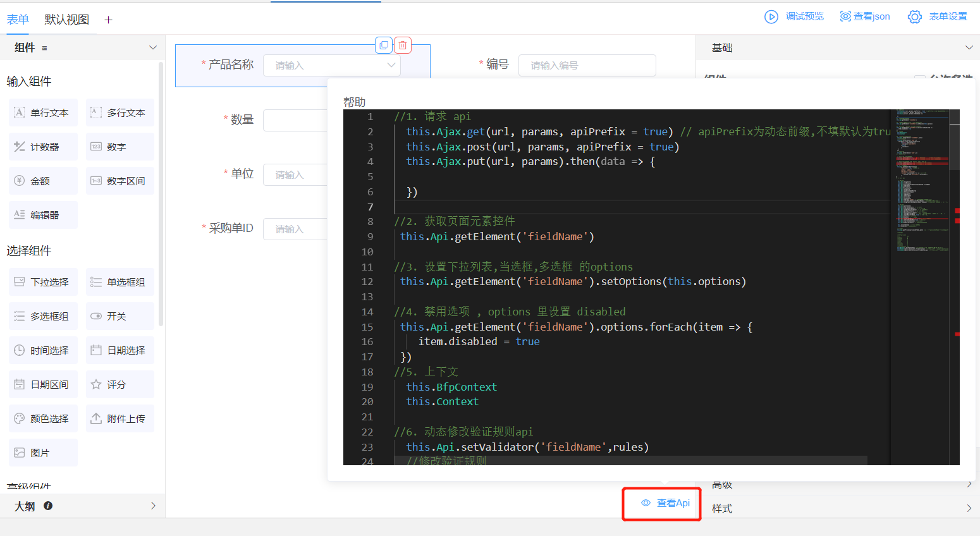Viewport: 980px width, 536px height.
Task: Select the single-line text component
Action: (43, 113)
